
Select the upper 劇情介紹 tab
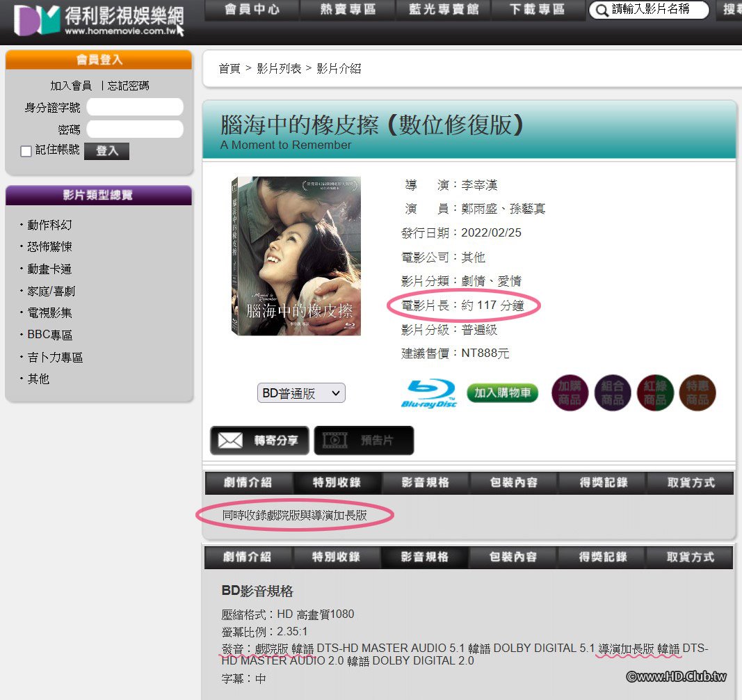pyautogui.click(x=248, y=483)
